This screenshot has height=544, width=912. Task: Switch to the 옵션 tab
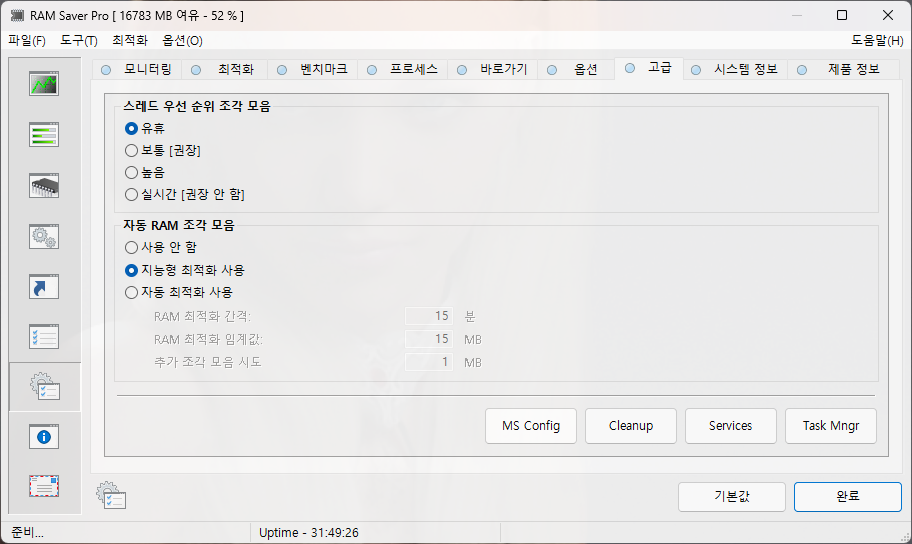coord(576,69)
